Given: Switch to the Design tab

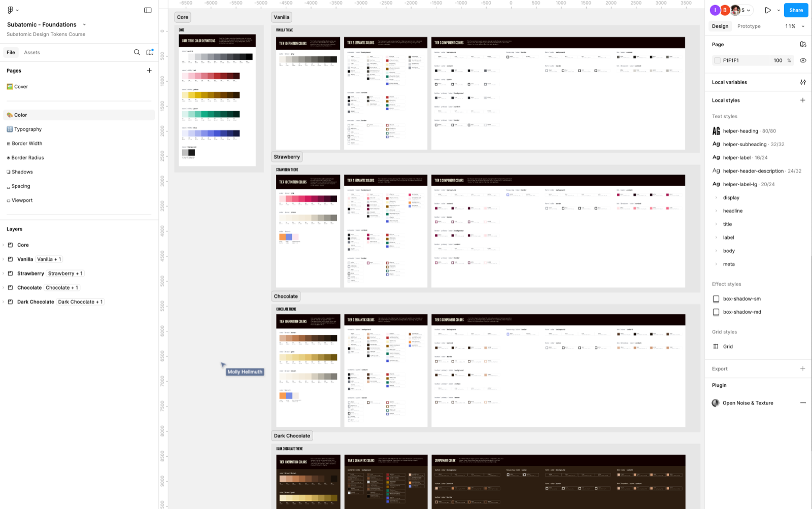Looking at the screenshot, I should point(720,26).
